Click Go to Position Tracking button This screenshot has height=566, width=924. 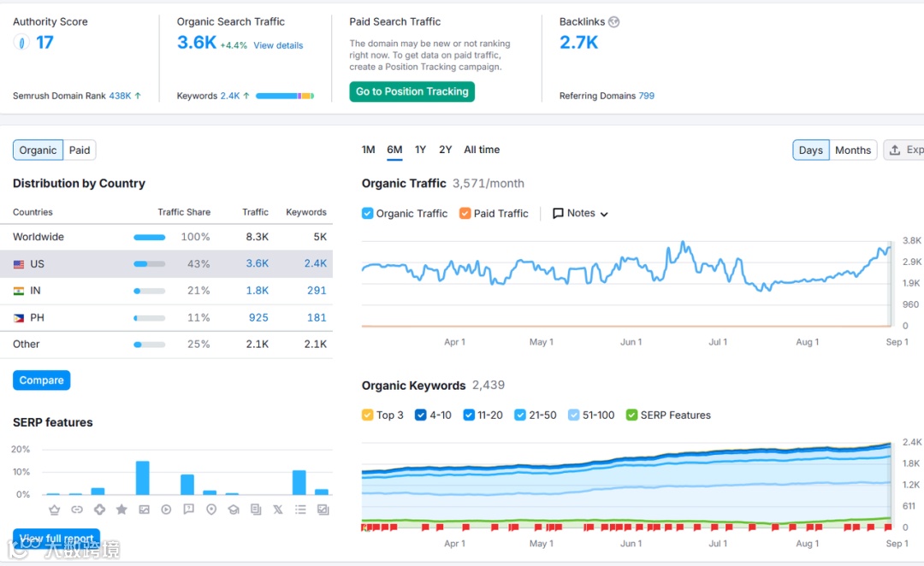tap(412, 91)
